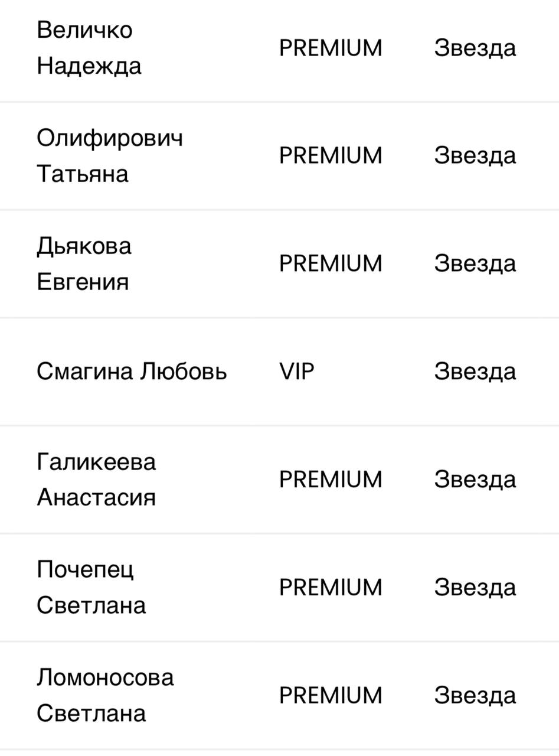
Task: Select Звезда in Смагина Любовь row
Action: 475,372
